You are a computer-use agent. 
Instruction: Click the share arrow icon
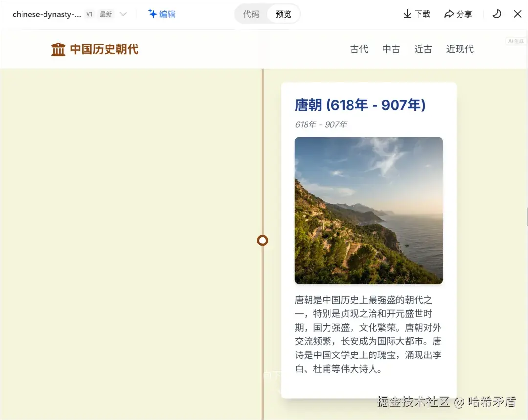point(449,14)
